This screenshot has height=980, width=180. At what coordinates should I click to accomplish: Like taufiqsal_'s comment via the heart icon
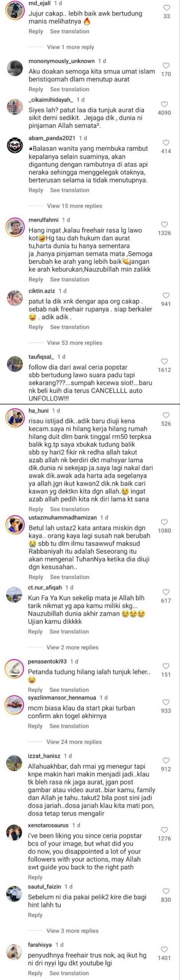164,361
